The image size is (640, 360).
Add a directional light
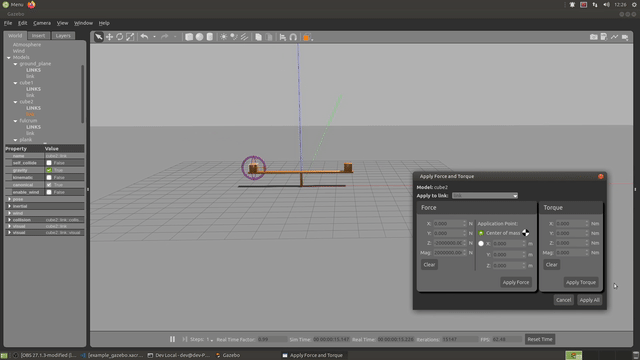coord(244,37)
